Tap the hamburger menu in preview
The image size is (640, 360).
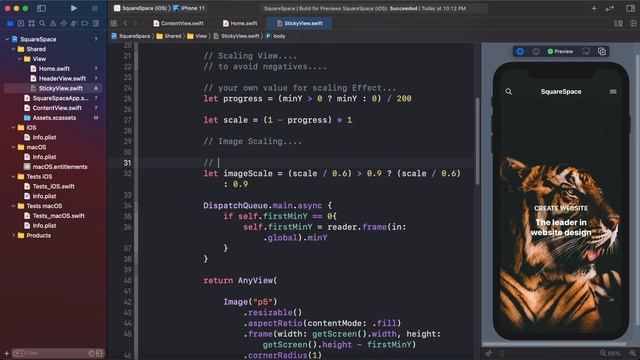(613, 91)
